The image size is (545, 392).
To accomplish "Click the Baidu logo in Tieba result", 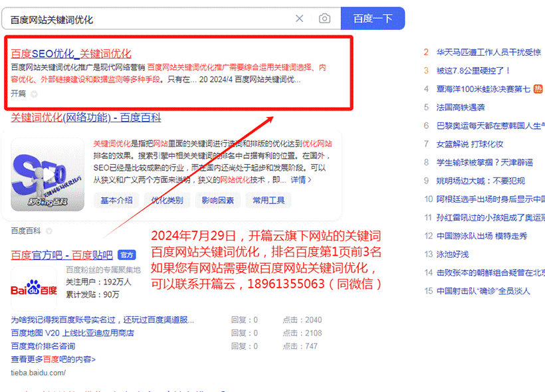I will pyautogui.click(x=34, y=290).
